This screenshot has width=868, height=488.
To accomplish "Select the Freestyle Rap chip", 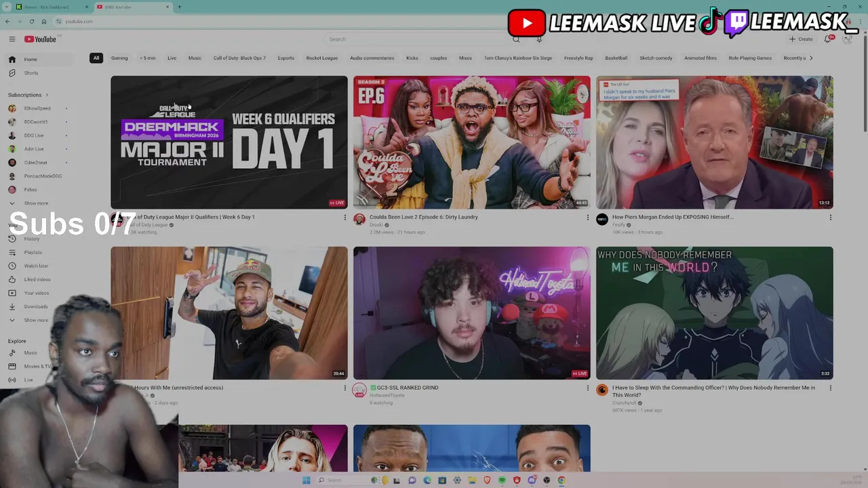I will click(578, 58).
